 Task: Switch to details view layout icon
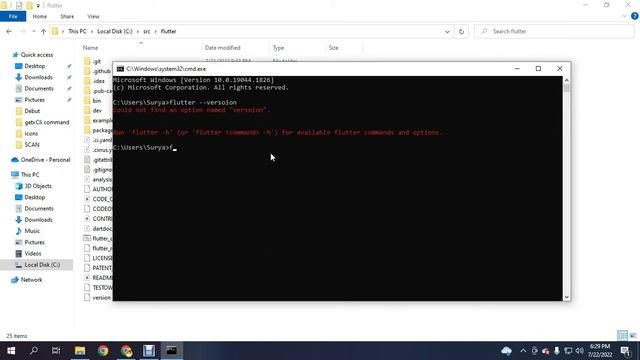pos(622,336)
